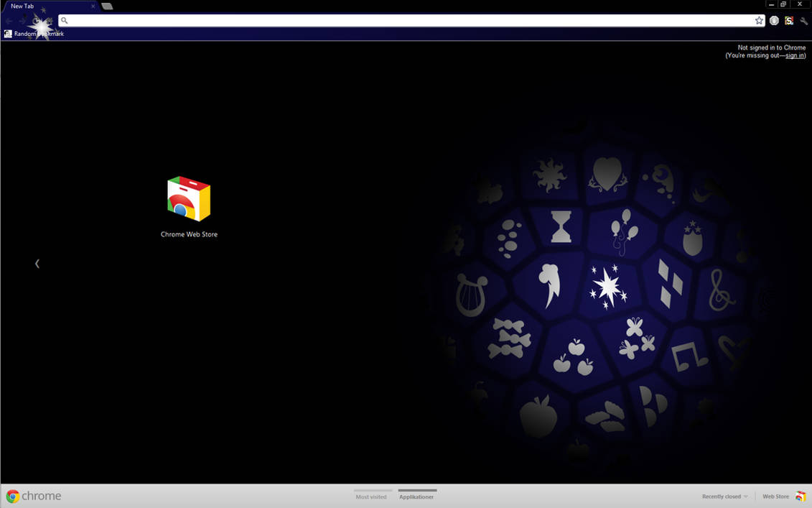The image size is (812, 508).
Task: Click the Chrome logo in the bottom bar
Action: (x=14, y=496)
